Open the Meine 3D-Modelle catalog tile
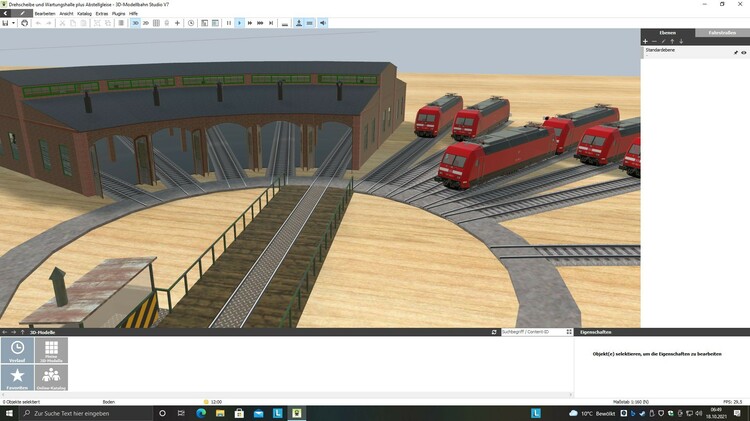The height and width of the screenshot is (421, 750). [51, 350]
